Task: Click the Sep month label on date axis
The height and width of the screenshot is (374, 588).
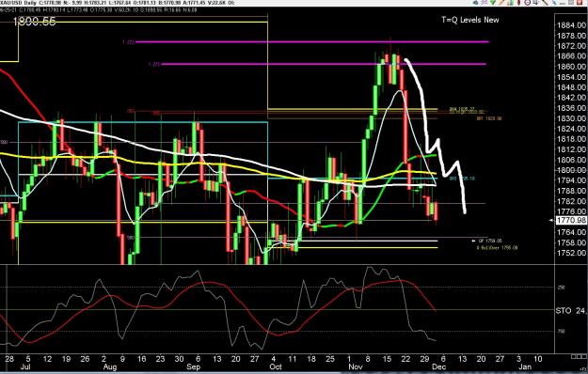Action: pyautogui.click(x=193, y=366)
